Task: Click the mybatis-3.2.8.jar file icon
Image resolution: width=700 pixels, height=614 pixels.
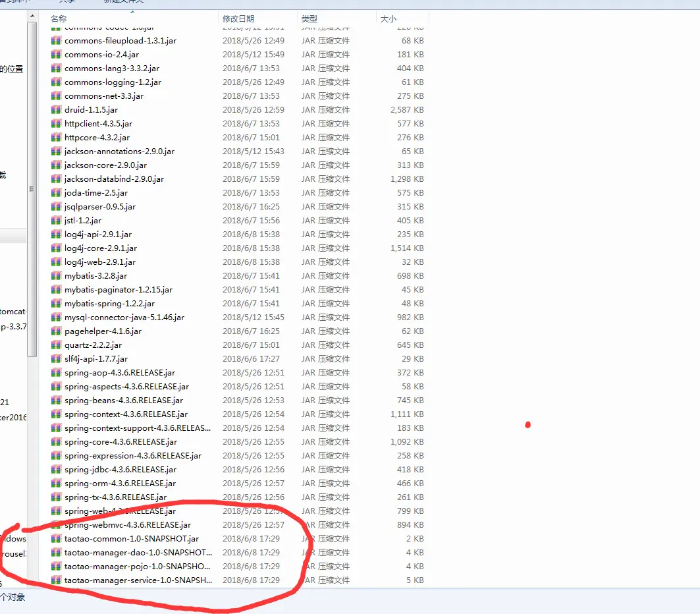Action: [x=56, y=276]
